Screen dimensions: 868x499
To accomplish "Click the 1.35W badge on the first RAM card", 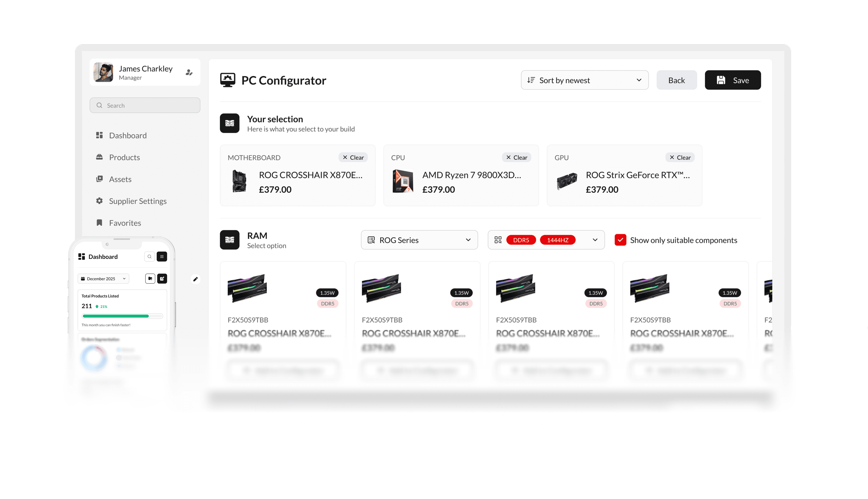I will (327, 293).
